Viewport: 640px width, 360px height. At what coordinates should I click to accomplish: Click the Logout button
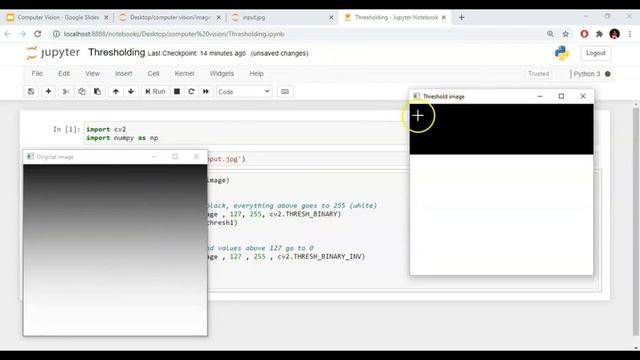[596, 53]
